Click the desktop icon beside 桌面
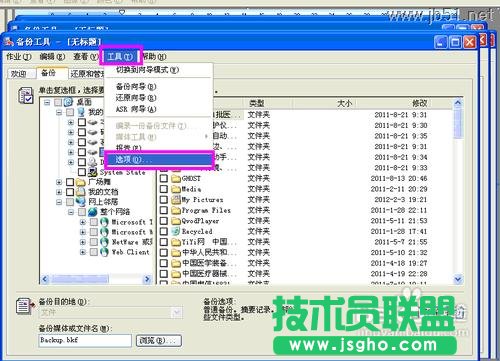500x361 pixels. (x=68, y=102)
